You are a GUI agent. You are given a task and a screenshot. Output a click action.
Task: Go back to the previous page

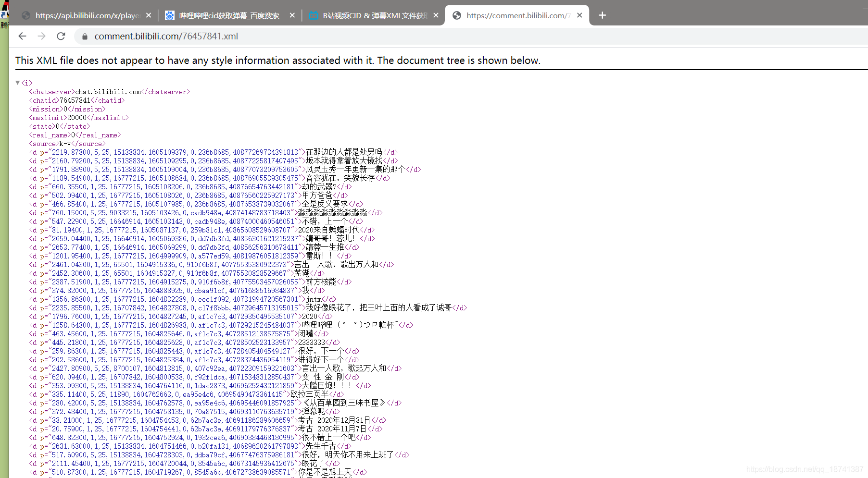pos(22,36)
